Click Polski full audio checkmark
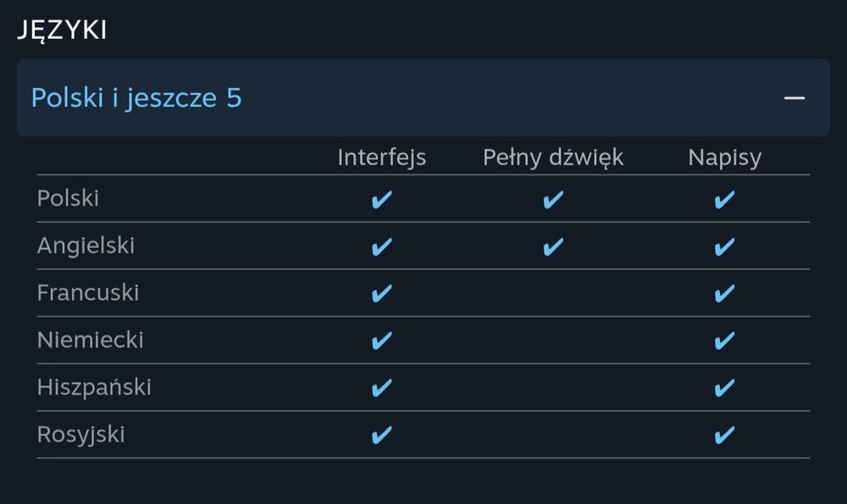The height and width of the screenshot is (504, 847). [x=553, y=200]
